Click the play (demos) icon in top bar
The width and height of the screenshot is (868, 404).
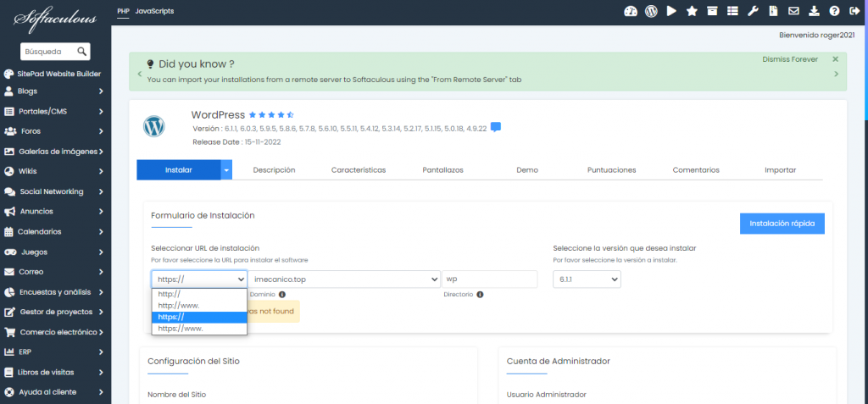click(x=671, y=11)
